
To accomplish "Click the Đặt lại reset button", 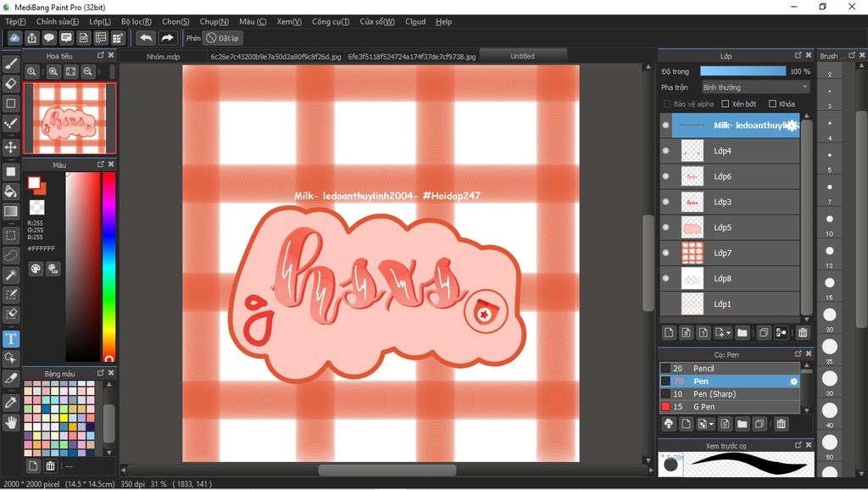I will [223, 38].
